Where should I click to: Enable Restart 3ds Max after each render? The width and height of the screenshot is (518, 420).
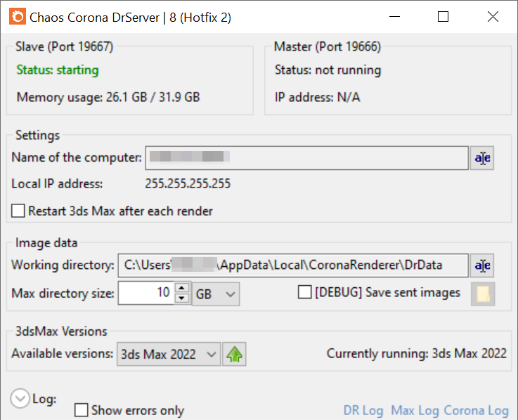coord(18,211)
